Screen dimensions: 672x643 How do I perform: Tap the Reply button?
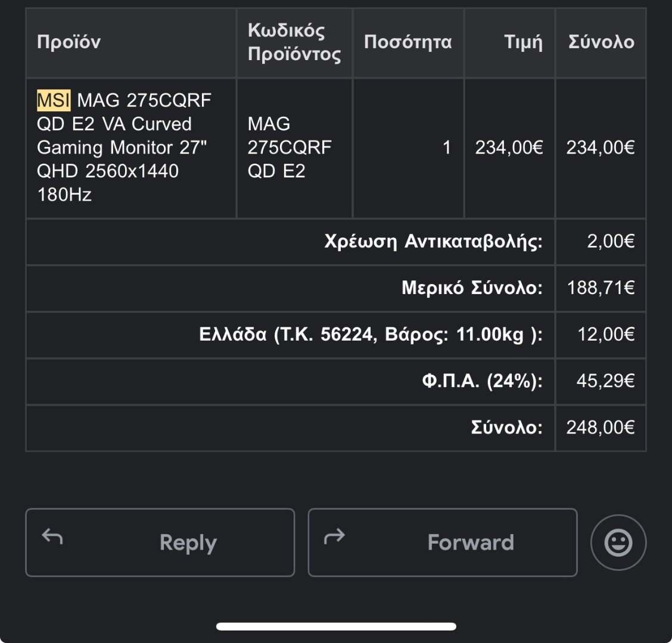point(160,542)
